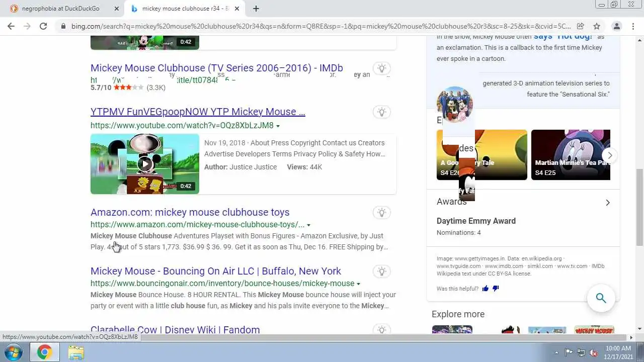The image size is (644, 362).
Task: Open Mickey Mouse Clubhouse IMDb result
Action: (216, 68)
